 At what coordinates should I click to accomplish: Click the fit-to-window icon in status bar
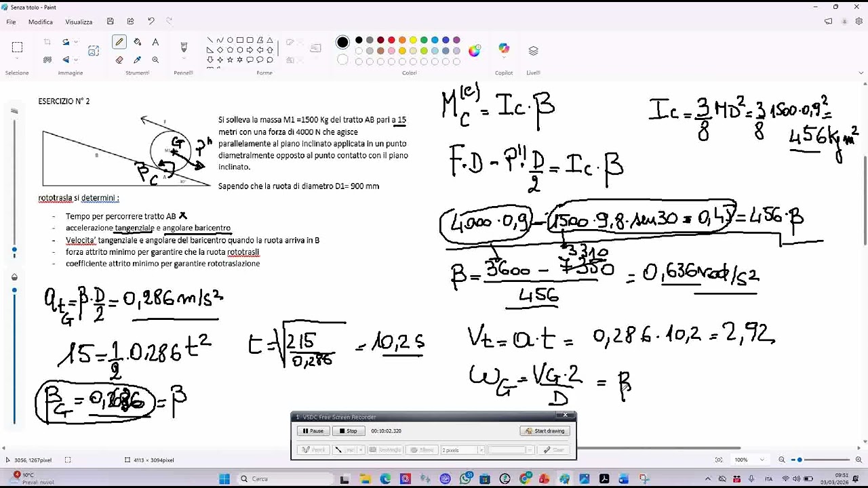pos(719,460)
